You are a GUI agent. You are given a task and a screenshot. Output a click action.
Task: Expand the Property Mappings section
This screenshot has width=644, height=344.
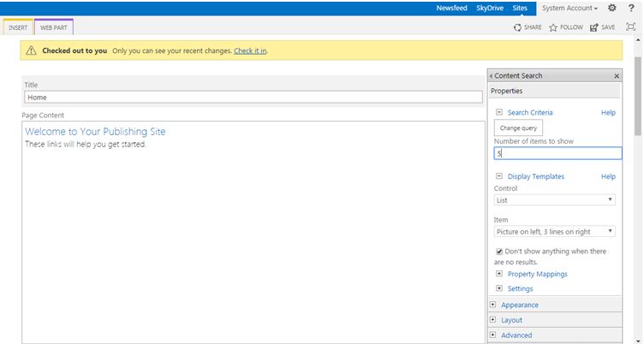tap(499, 273)
